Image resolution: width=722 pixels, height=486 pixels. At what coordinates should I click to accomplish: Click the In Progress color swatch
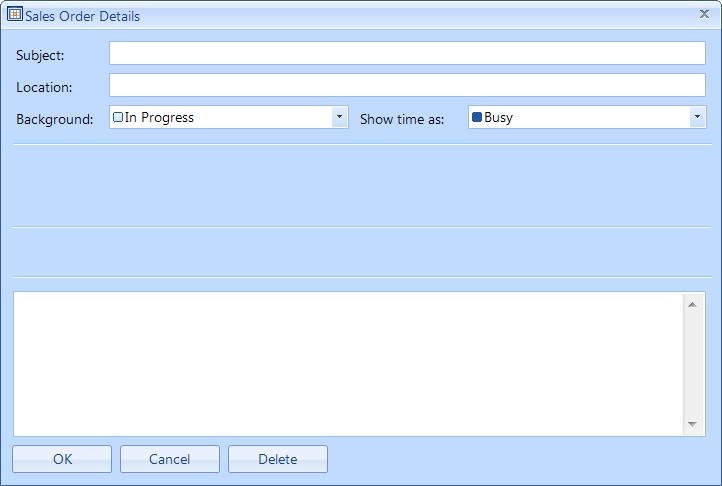[118, 117]
